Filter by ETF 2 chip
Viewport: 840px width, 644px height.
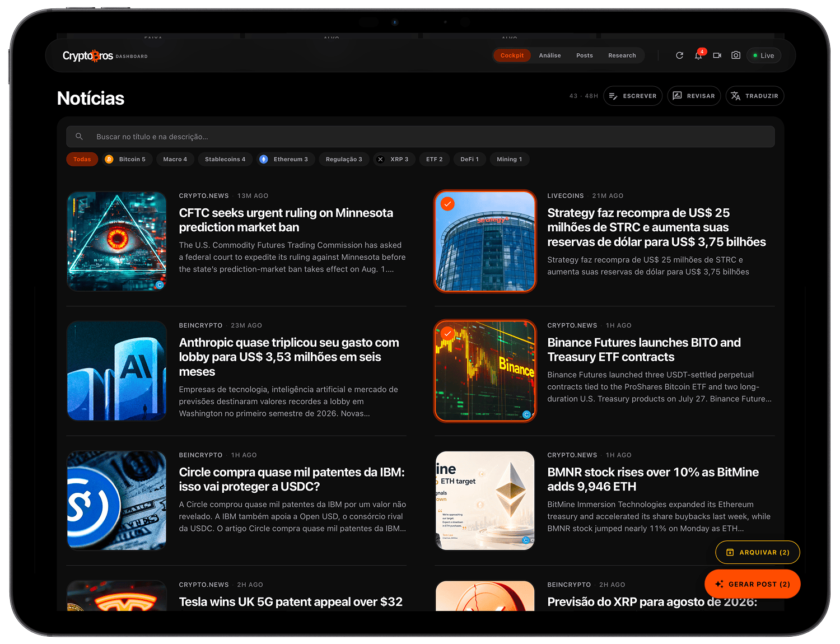pos(434,160)
